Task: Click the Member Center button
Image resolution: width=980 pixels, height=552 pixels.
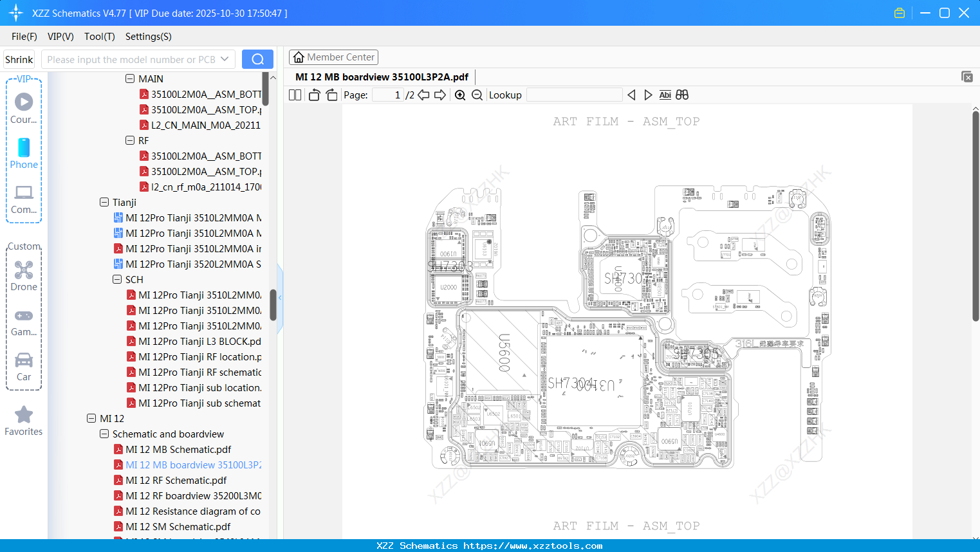Action: 333,57
